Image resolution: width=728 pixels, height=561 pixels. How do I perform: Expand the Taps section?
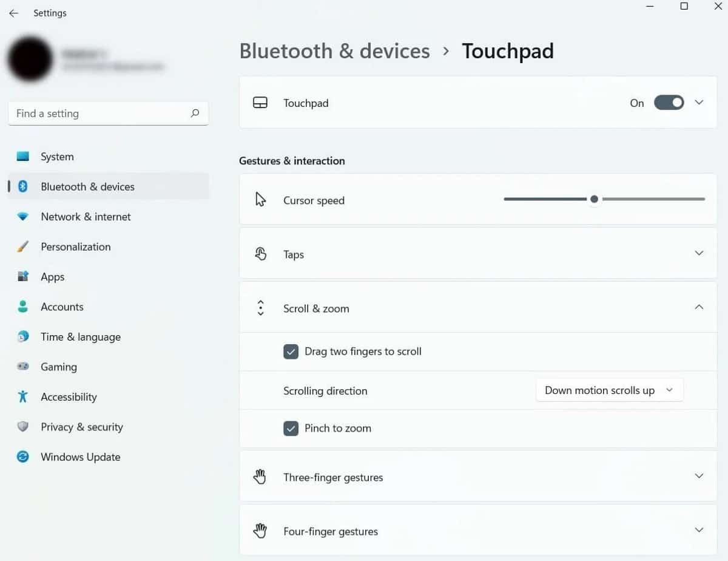point(699,253)
